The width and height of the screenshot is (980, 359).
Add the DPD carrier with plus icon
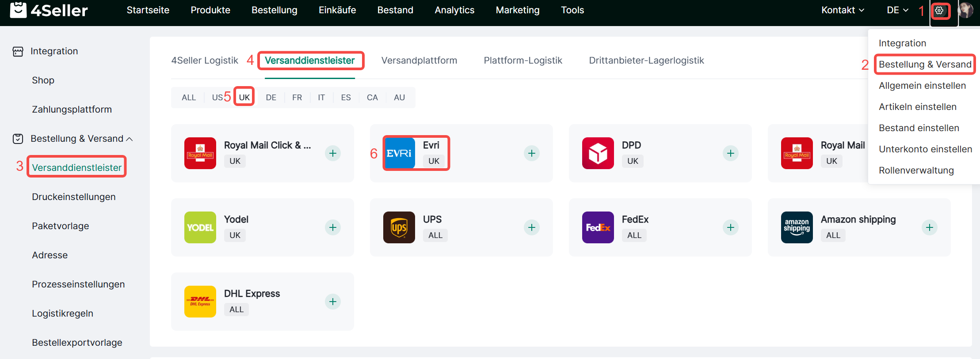click(x=730, y=153)
